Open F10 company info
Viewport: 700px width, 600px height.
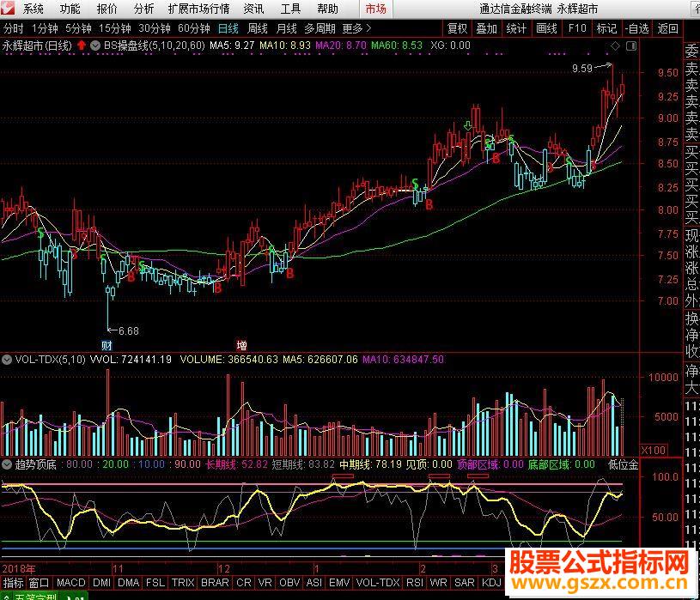tap(577, 28)
